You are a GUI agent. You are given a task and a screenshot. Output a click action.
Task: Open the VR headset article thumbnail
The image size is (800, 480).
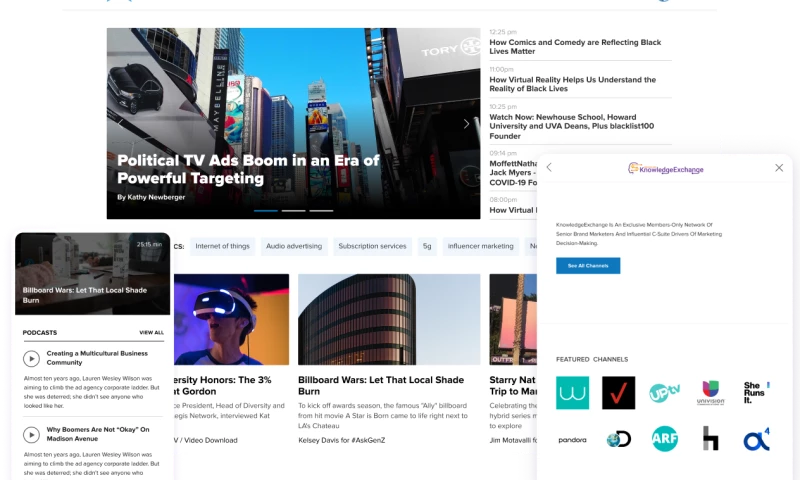(232, 319)
